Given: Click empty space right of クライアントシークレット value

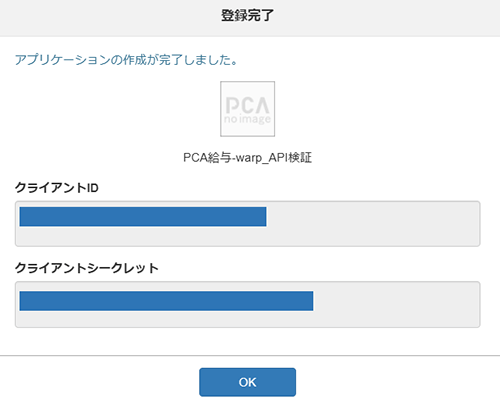Looking at the screenshot, I should (395, 301).
